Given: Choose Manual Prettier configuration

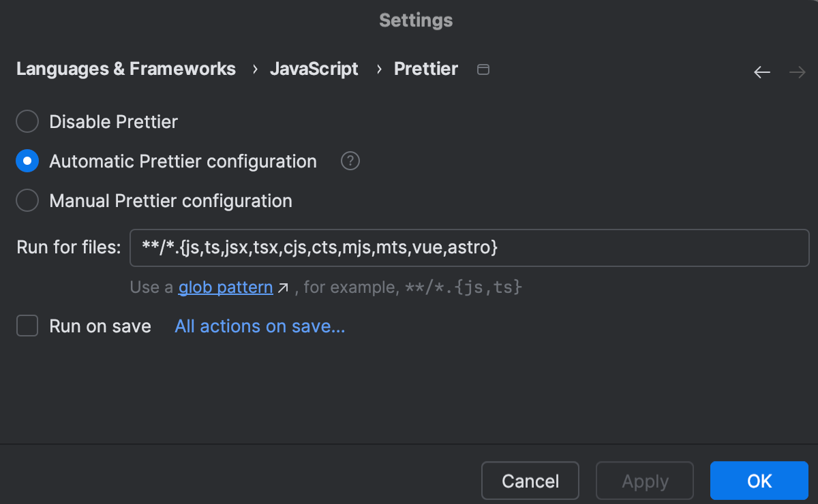Looking at the screenshot, I should point(27,200).
